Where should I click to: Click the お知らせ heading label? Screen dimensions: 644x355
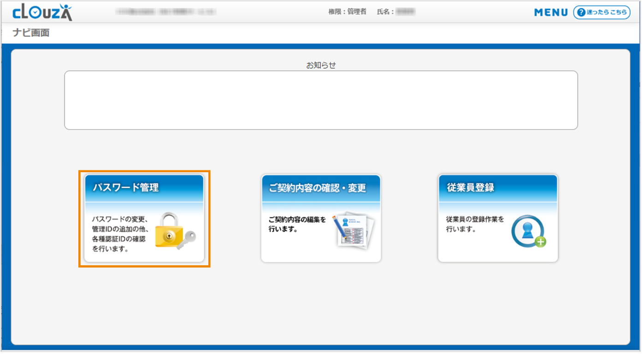321,65
